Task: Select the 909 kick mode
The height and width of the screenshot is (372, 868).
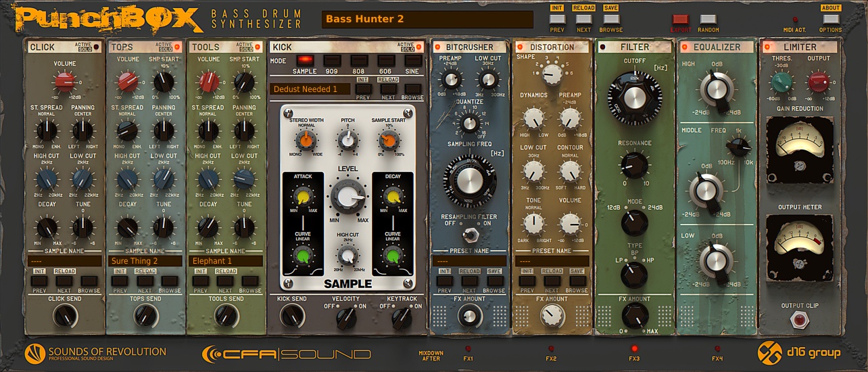Action: (x=332, y=60)
